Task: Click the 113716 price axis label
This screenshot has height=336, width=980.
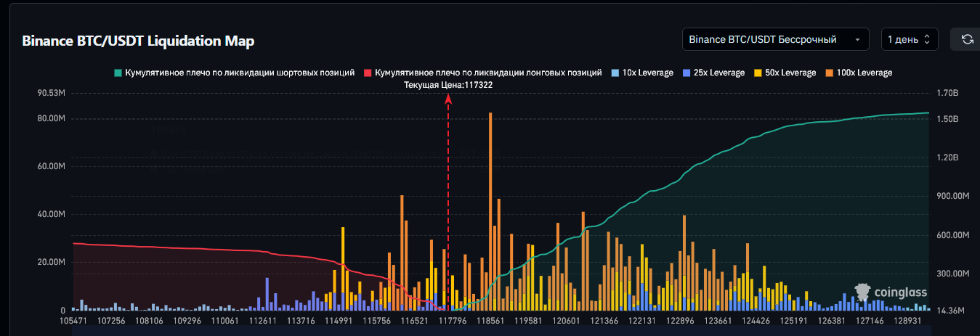Action: click(301, 320)
